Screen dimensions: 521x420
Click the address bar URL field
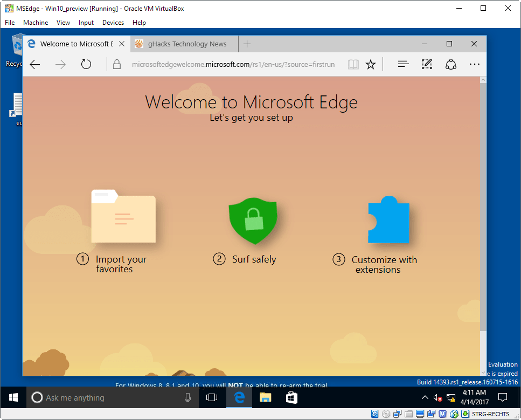pyautogui.click(x=233, y=65)
